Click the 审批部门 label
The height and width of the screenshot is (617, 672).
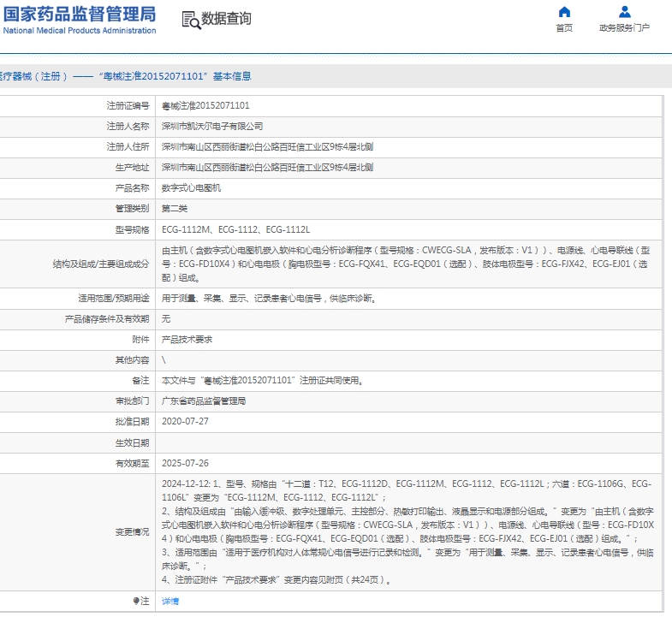pyautogui.click(x=132, y=401)
